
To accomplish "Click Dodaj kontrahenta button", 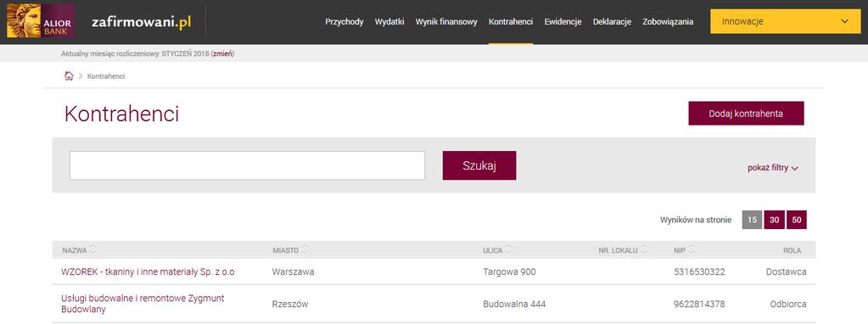I will coord(746,114).
